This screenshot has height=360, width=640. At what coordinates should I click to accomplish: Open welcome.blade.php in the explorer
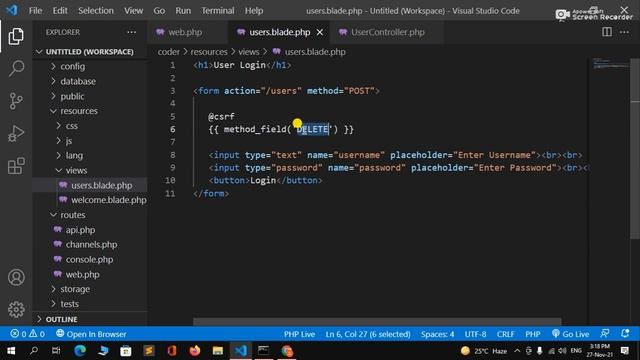pos(109,200)
